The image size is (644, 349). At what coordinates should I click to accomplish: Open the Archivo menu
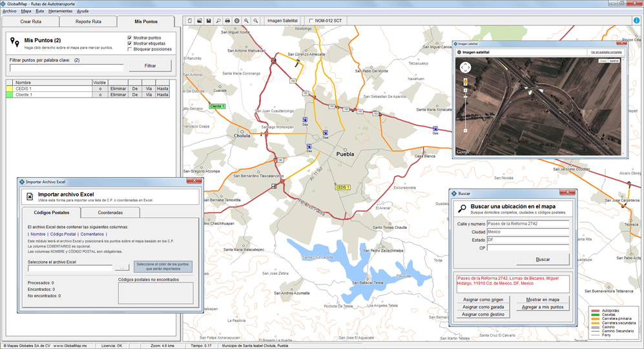tap(10, 11)
